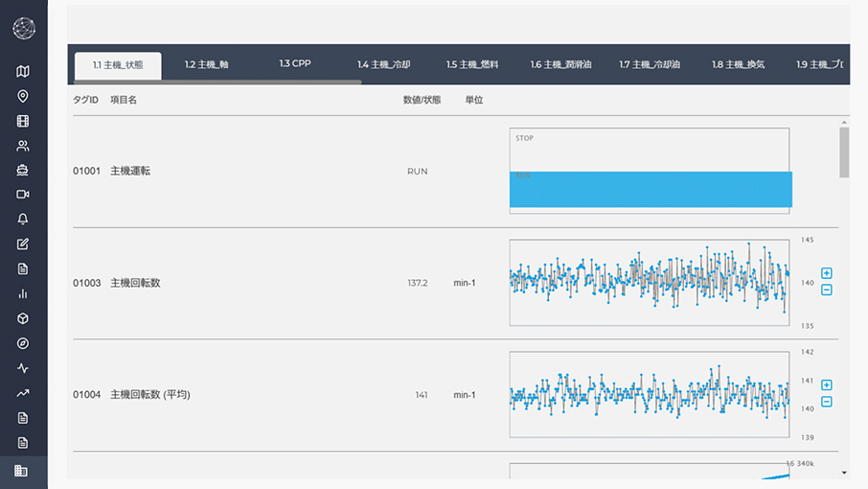Switch to the partially visible 1.9 主機 tab
Screen dimensions: 868x489
[x=819, y=65]
